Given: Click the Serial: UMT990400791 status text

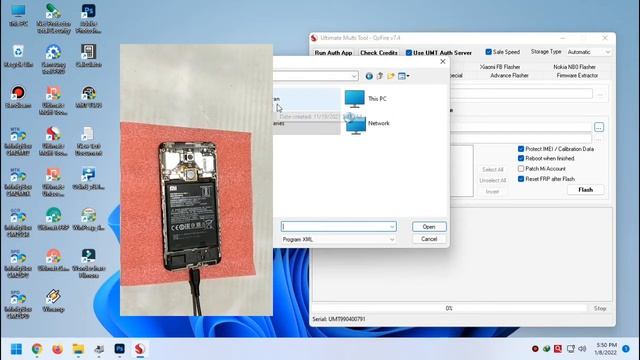Looking at the screenshot, I should point(339,319).
